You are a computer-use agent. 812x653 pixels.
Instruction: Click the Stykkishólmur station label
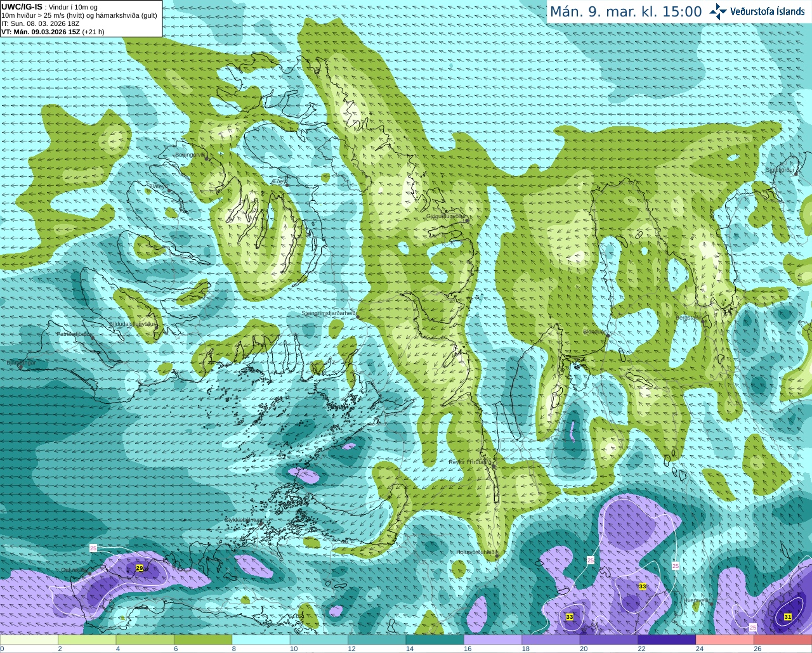pos(243,520)
